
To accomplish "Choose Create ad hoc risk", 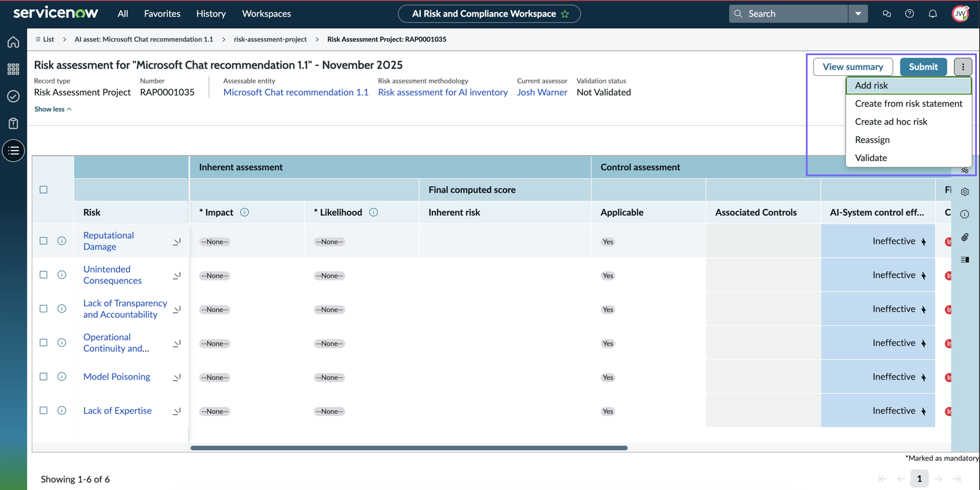I will coord(909,122).
